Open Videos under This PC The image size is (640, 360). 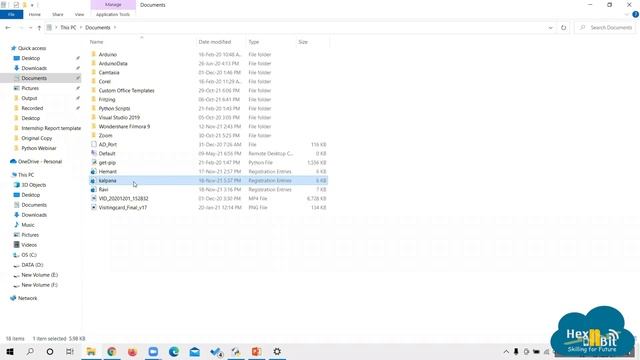coord(29,245)
